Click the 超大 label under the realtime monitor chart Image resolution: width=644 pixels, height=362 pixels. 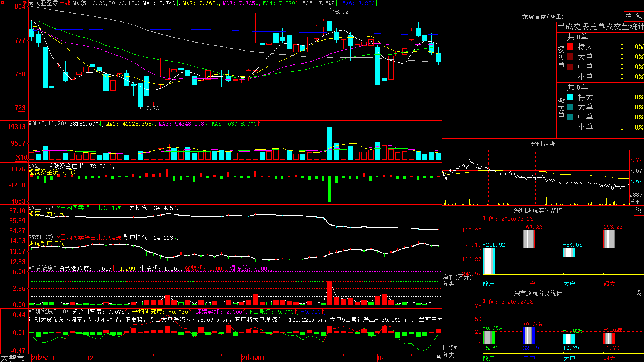609,284
